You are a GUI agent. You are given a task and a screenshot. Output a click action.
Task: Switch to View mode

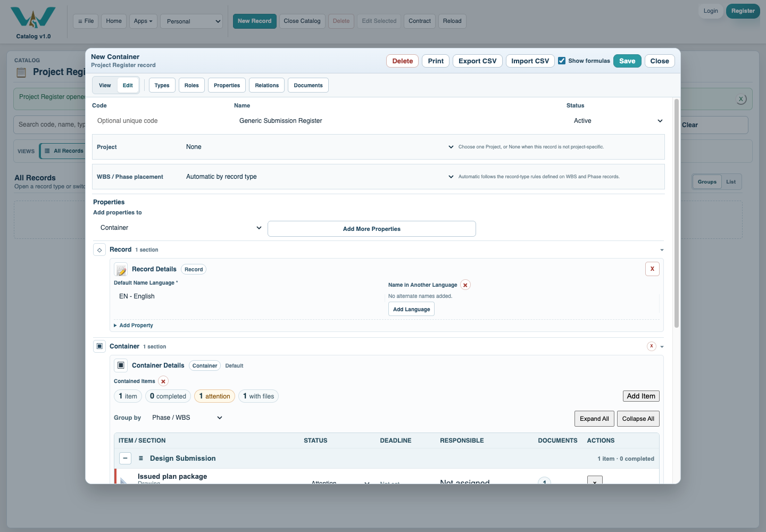105,86
